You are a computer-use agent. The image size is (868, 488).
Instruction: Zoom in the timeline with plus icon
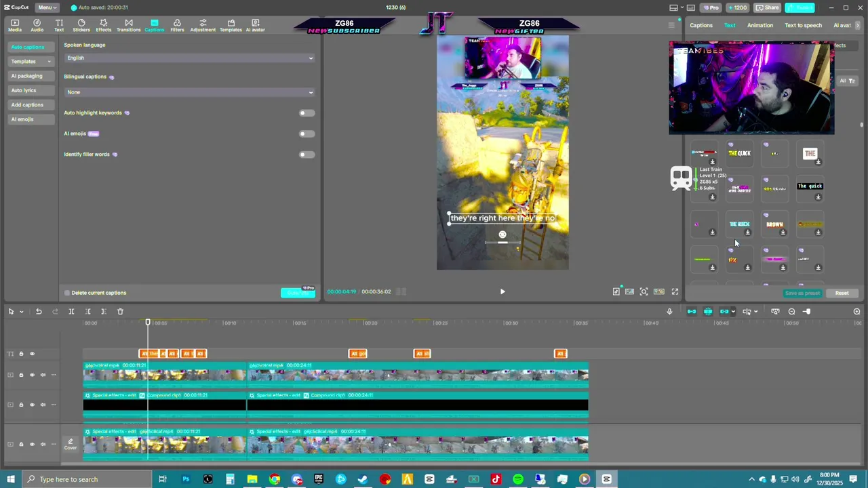[x=856, y=311]
